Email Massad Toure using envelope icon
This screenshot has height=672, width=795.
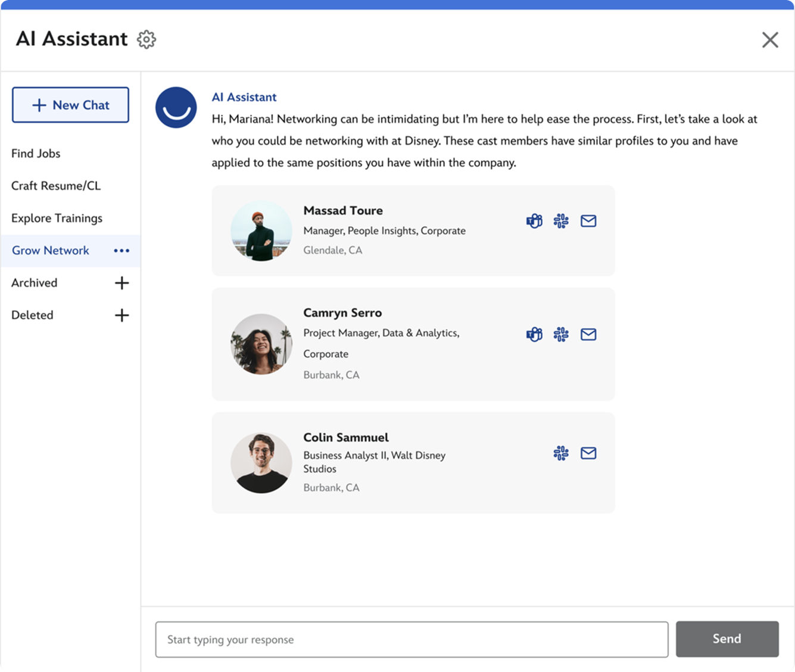point(588,221)
